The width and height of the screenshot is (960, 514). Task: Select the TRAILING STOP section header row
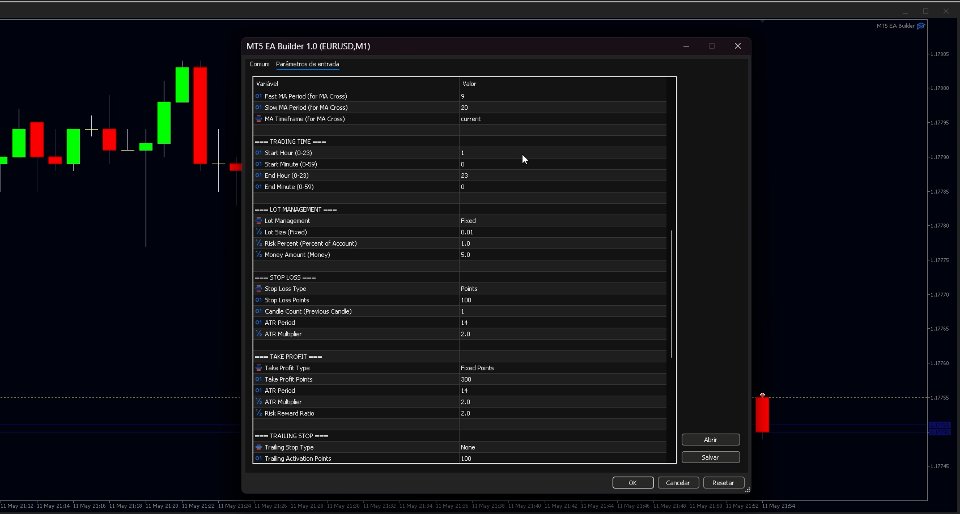pos(460,436)
